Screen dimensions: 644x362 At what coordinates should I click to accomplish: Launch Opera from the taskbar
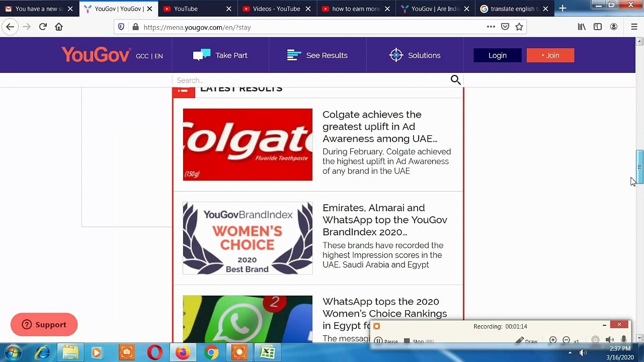155,352
